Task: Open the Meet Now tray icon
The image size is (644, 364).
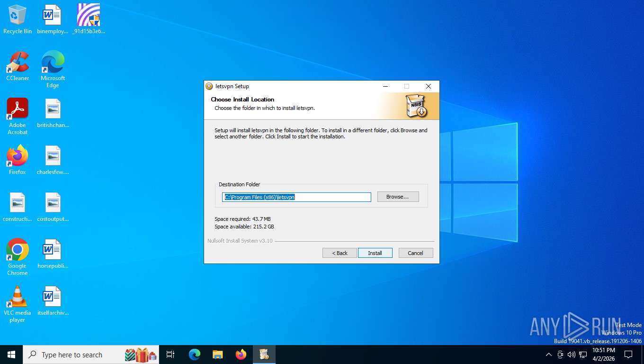Action: tap(560, 355)
